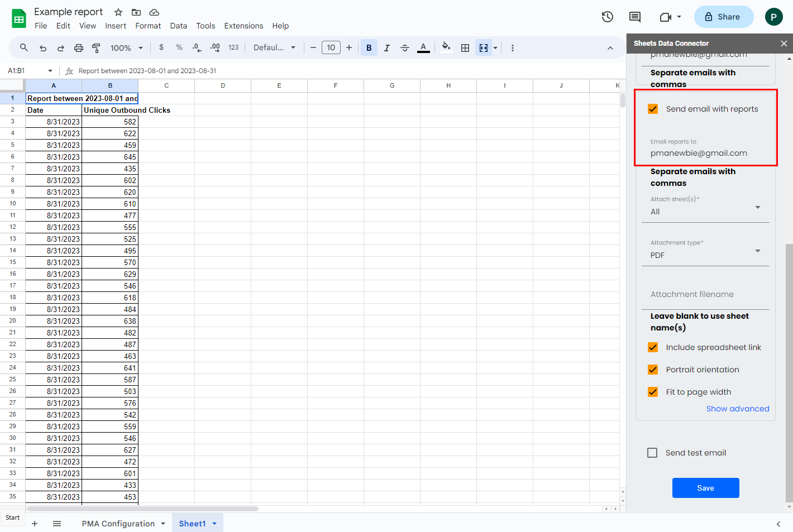Open the fill color paint bucket
793x532 pixels.
pyautogui.click(x=446, y=47)
